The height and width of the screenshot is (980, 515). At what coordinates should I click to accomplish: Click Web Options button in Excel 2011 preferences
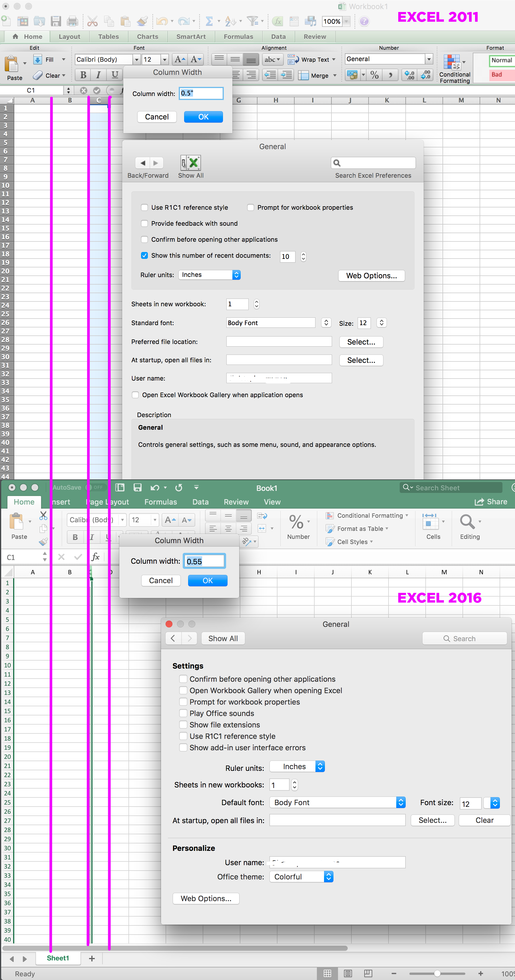[371, 275]
